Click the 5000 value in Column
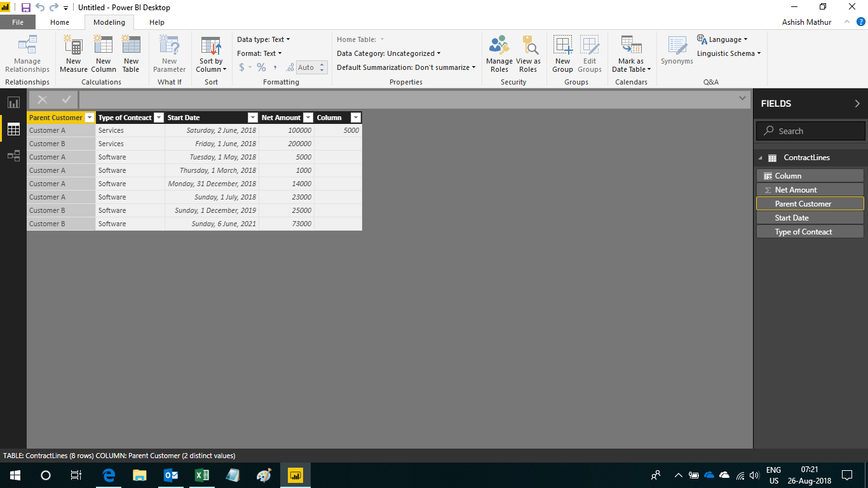Image resolution: width=868 pixels, height=488 pixels. 351,130
